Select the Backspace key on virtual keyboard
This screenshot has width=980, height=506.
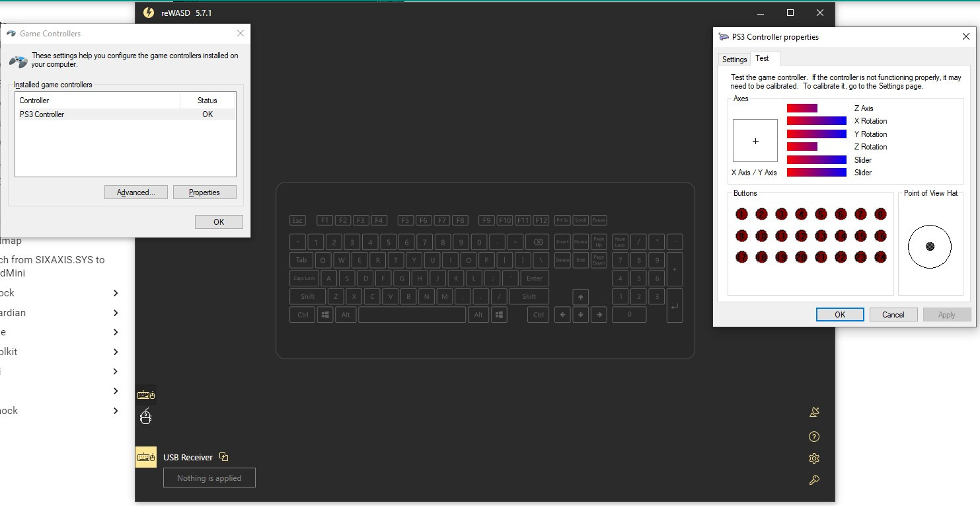pos(538,242)
